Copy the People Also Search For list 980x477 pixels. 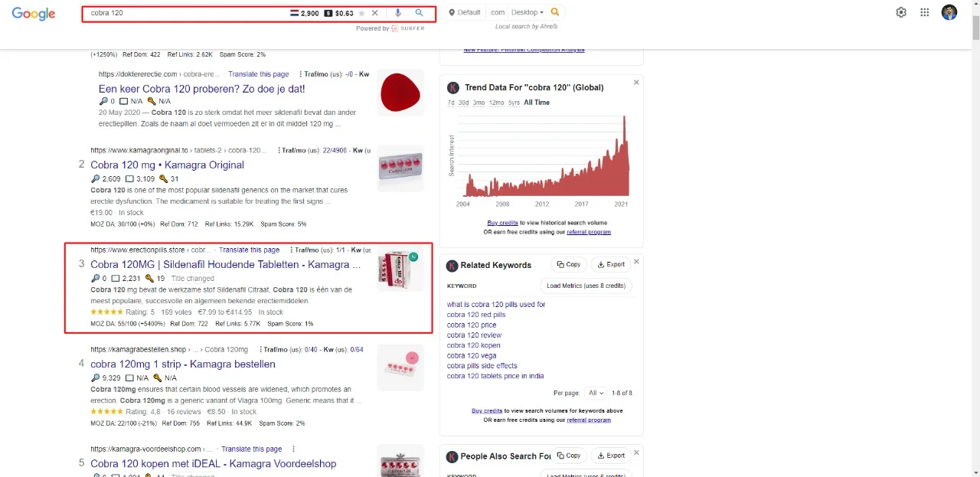click(x=569, y=456)
